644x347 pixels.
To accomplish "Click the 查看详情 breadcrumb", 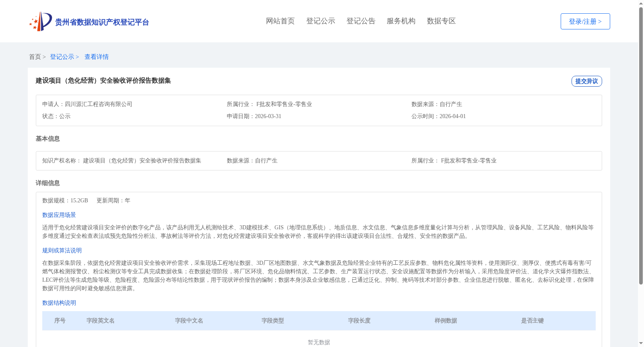I will tap(97, 57).
